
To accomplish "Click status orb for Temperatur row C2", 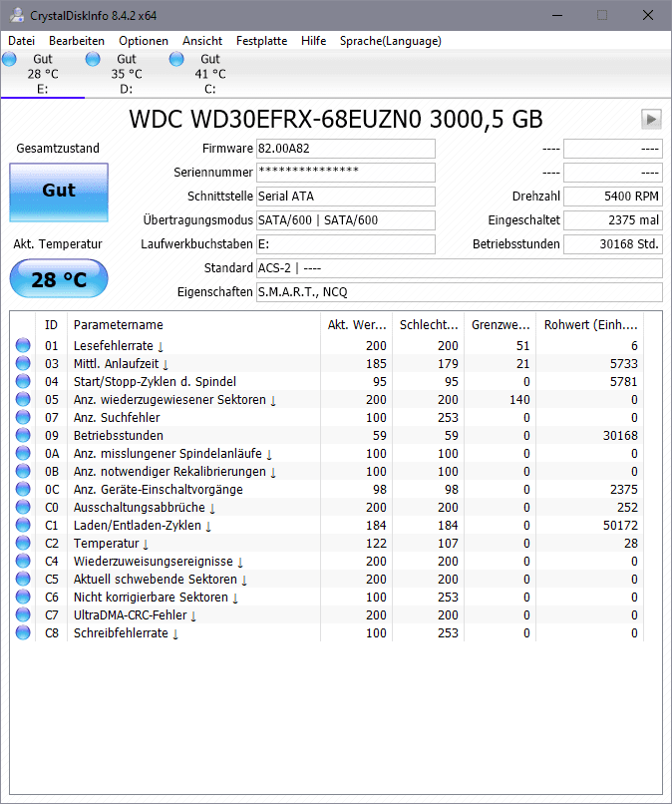I will coord(23,543).
